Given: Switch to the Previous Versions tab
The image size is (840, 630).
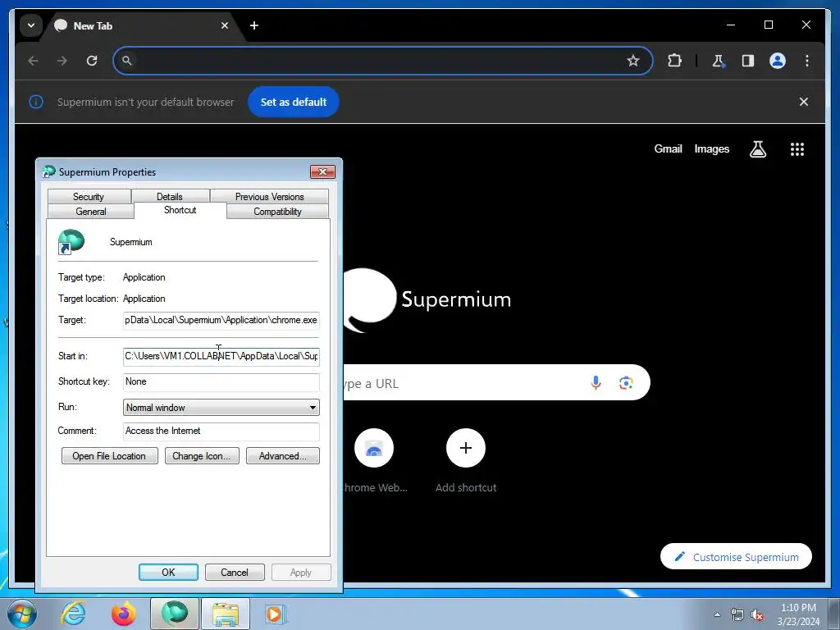Looking at the screenshot, I should click(269, 197).
